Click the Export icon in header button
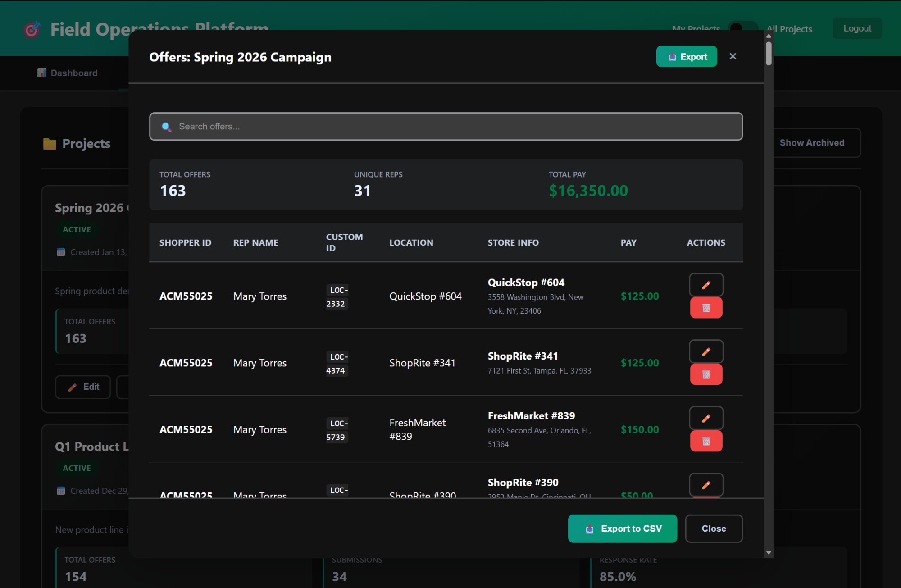901x588 pixels. pyautogui.click(x=672, y=57)
